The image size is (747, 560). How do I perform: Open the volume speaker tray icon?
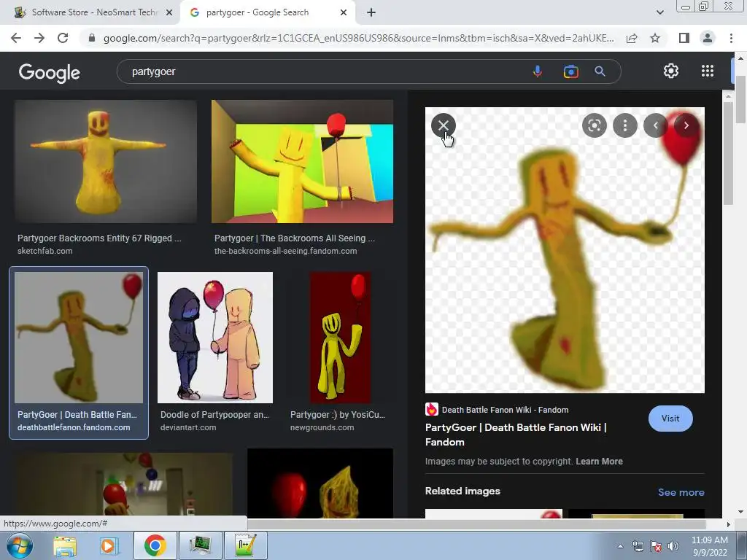(x=673, y=546)
